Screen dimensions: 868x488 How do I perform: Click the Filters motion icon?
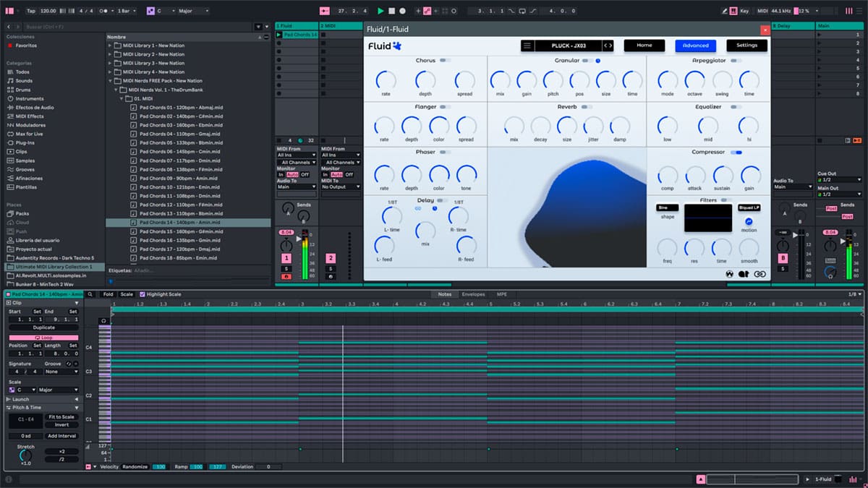[x=749, y=221]
